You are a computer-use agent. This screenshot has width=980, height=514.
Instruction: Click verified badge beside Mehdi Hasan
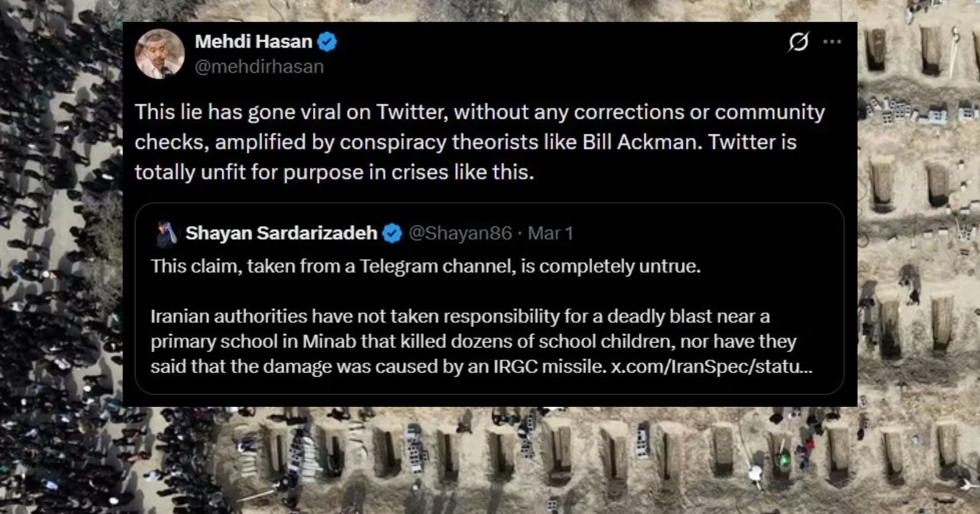[327, 42]
